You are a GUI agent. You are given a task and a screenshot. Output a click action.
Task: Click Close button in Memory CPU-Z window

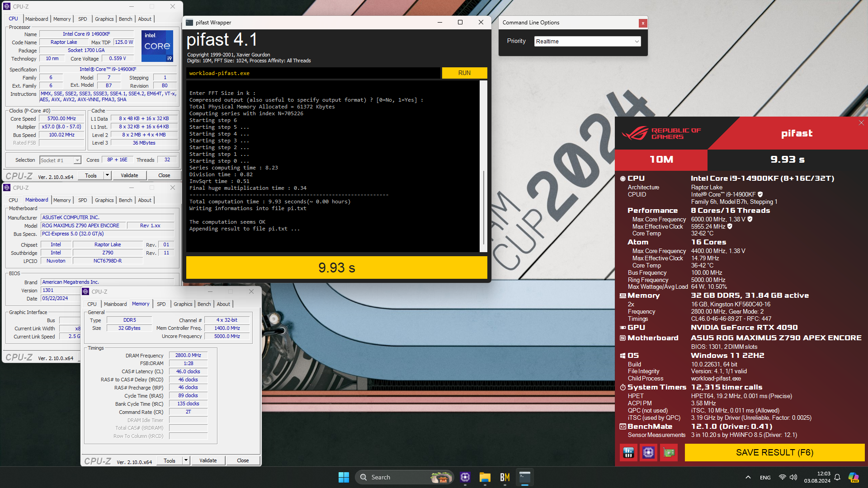243,460
